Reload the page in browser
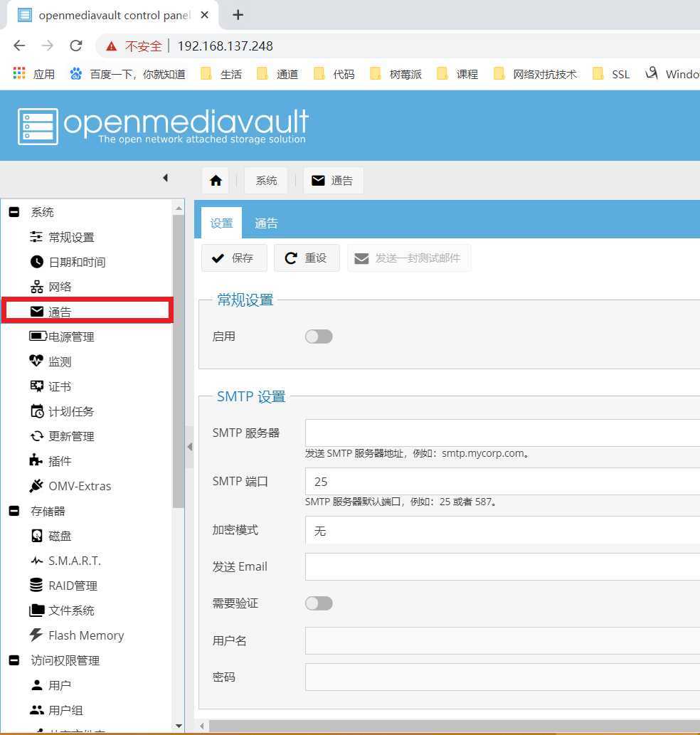 click(x=76, y=46)
